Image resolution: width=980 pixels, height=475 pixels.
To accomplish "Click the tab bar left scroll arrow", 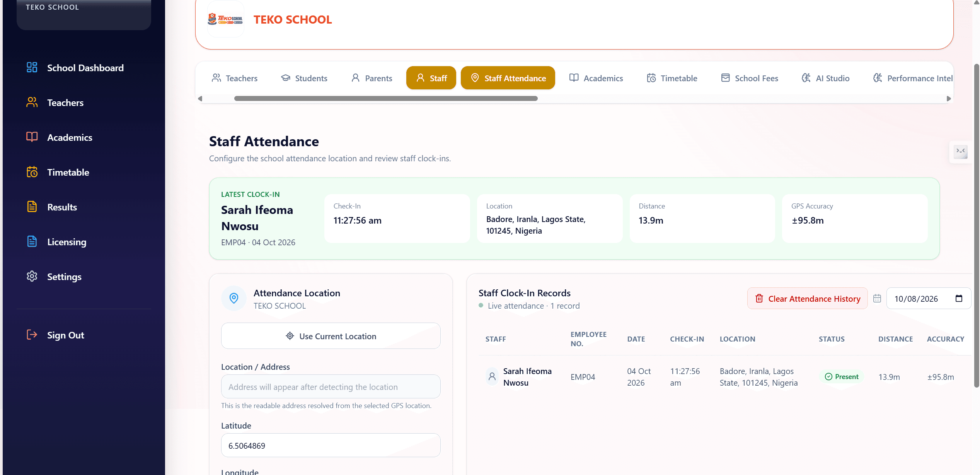I will [x=200, y=99].
